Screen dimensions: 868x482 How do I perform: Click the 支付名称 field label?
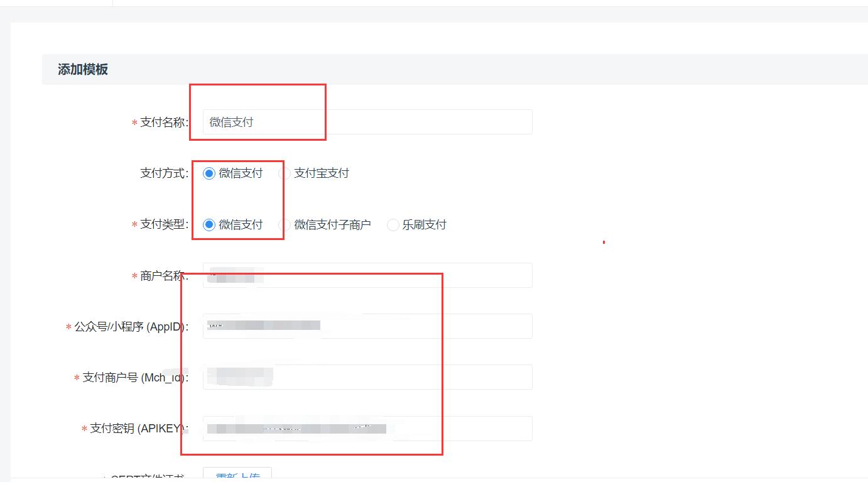(164, 123)
